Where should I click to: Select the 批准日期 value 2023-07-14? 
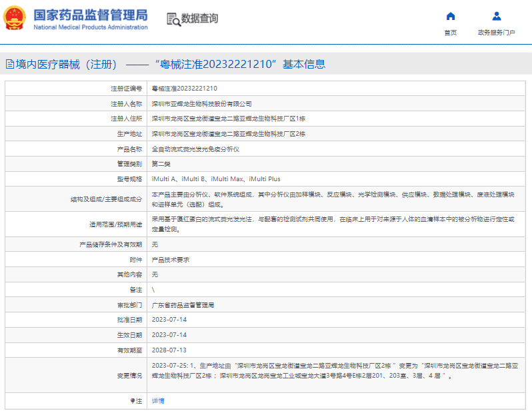(169, 320)
